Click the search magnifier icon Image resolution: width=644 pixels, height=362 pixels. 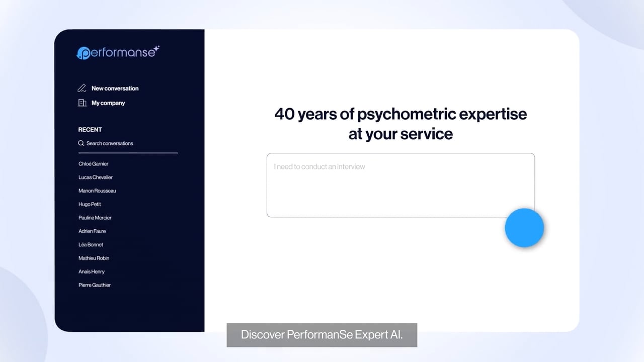pyautogui.click(x=81, y=143)
